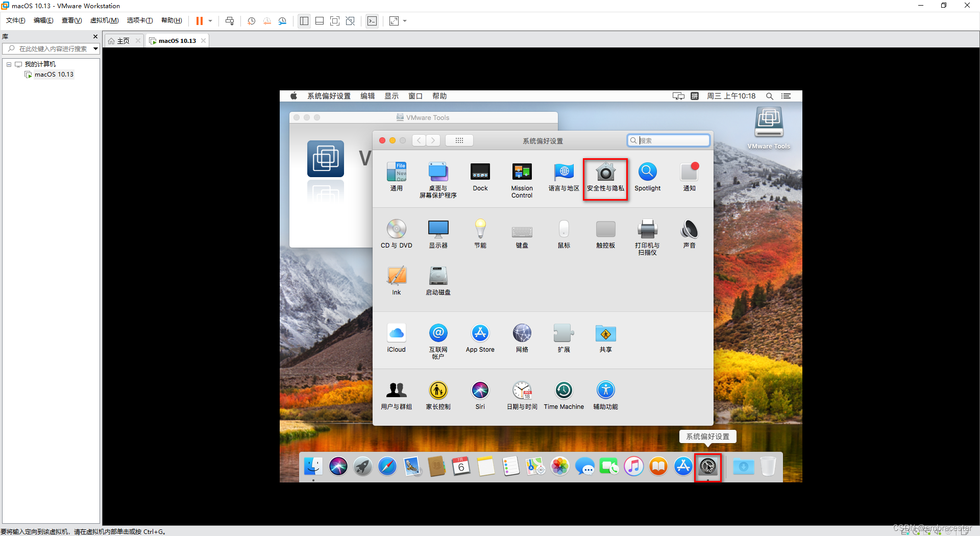Open the 显示 menu in macOS menu bar
Image resolution: width=980 pixels, height=536 pixels.
coord(391,96)
